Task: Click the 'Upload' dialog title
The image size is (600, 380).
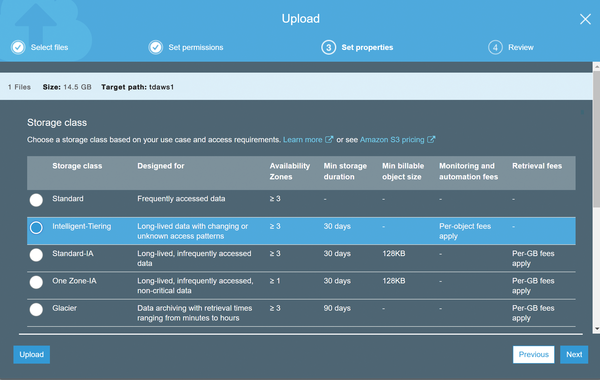Action: click(301, 19)
